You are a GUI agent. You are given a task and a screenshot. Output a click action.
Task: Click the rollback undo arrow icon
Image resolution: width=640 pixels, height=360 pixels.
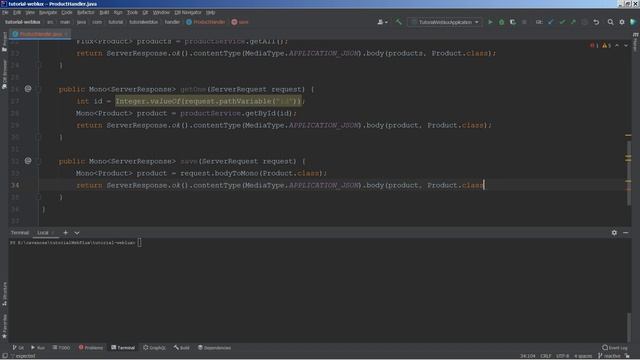(596, 22)
